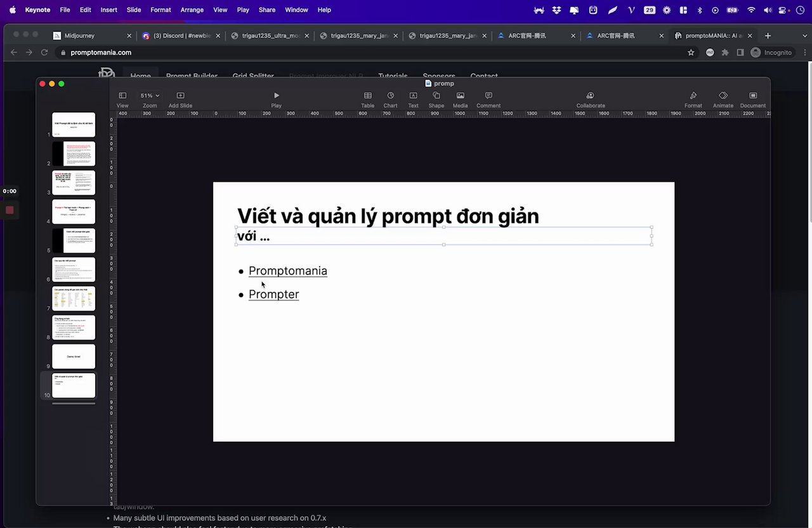Open the Collaborate options
The width and height of the screenshot is (812, 528).
tap(591, 100)
